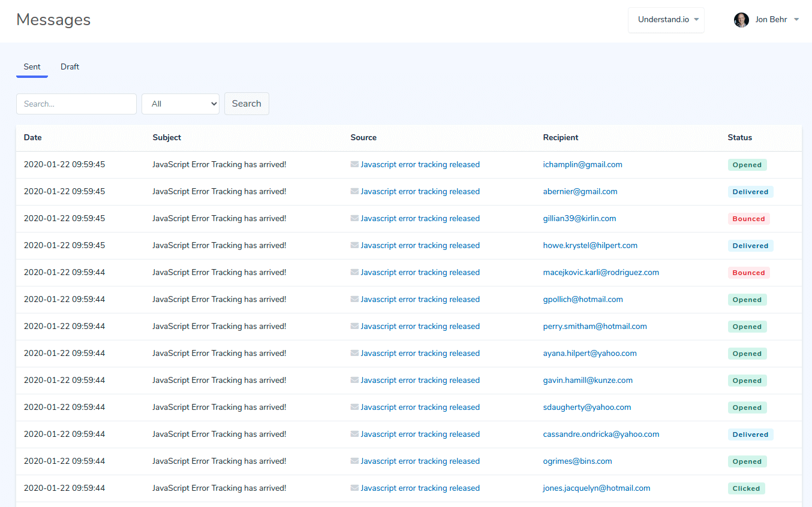
Task: Click the Delivered badge for cassandre.ondricka@yahoo.com
Action: [x=750, y=434]
